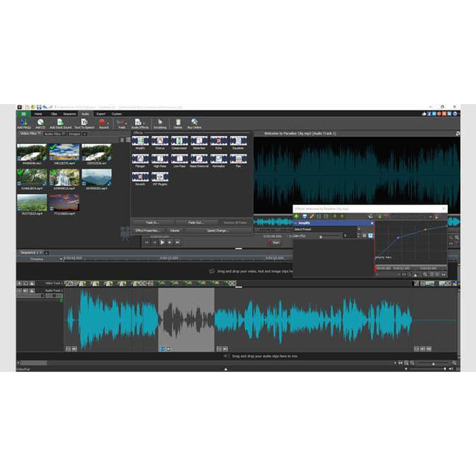This screenshot has height=476, width=476.
Task: Open the Reverb audio effect
Action: pyautogui.click(x=140, y=179)
